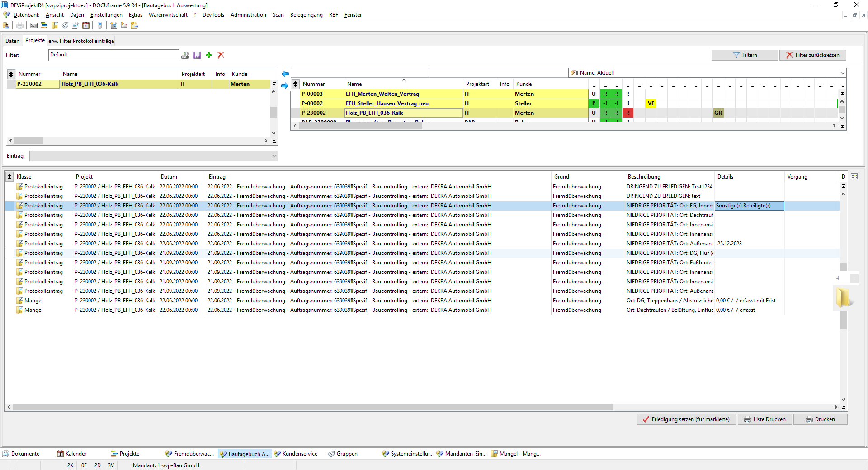Open the contact card toolbar icon

[x=34, y=25]
